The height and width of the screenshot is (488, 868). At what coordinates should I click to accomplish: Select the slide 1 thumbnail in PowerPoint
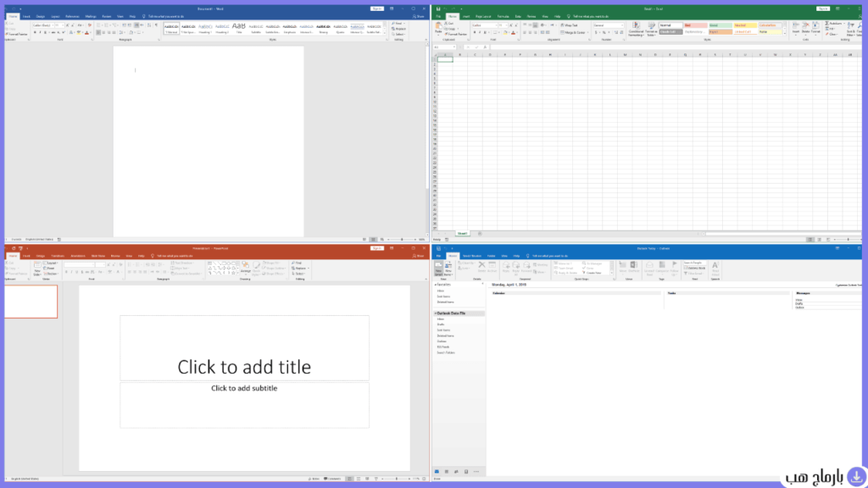31,302
